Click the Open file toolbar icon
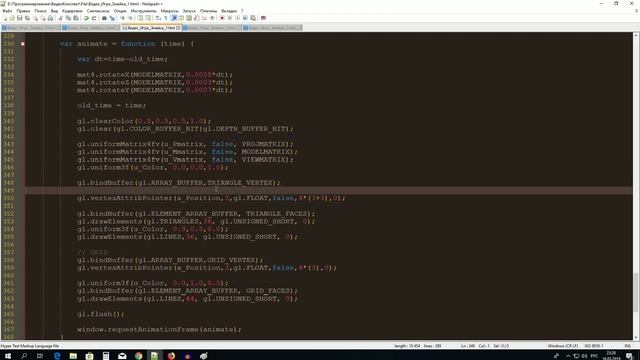Image resolution: width=640 pixels, height=360 pixels. click(x=12, y=18)
